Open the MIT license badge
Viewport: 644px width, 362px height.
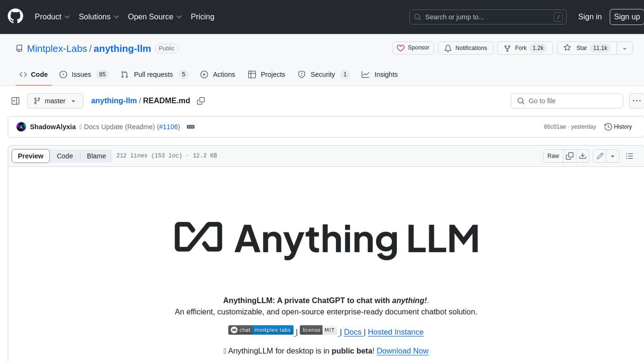[319, 330]
